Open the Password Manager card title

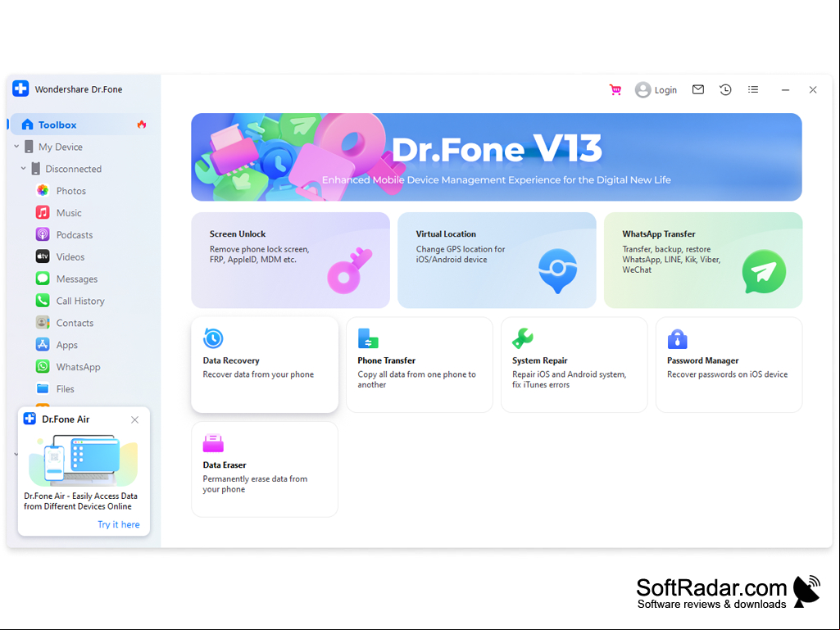pos(702,360)
